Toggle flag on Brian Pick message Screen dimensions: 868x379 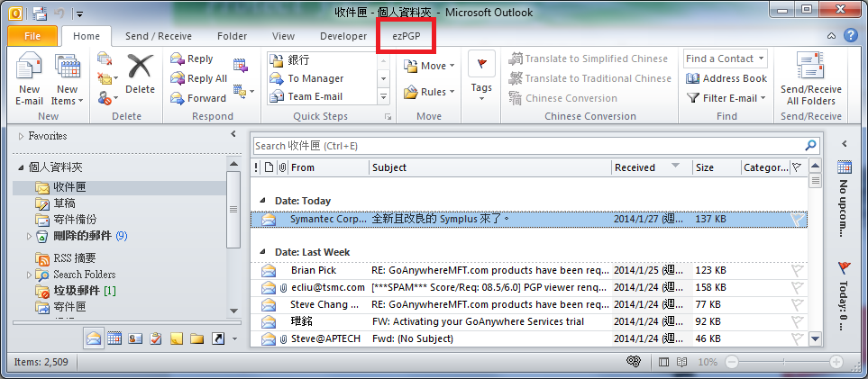coord(797,270)
